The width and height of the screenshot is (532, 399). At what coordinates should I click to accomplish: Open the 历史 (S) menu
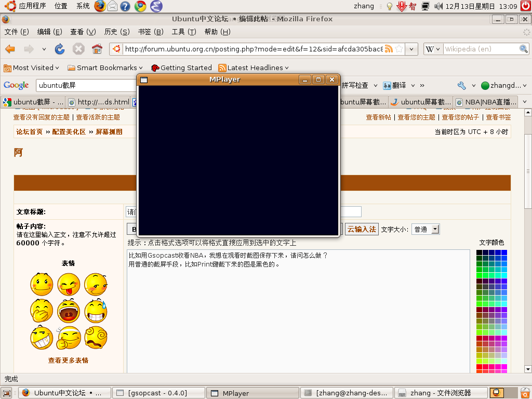pos(117,32)
